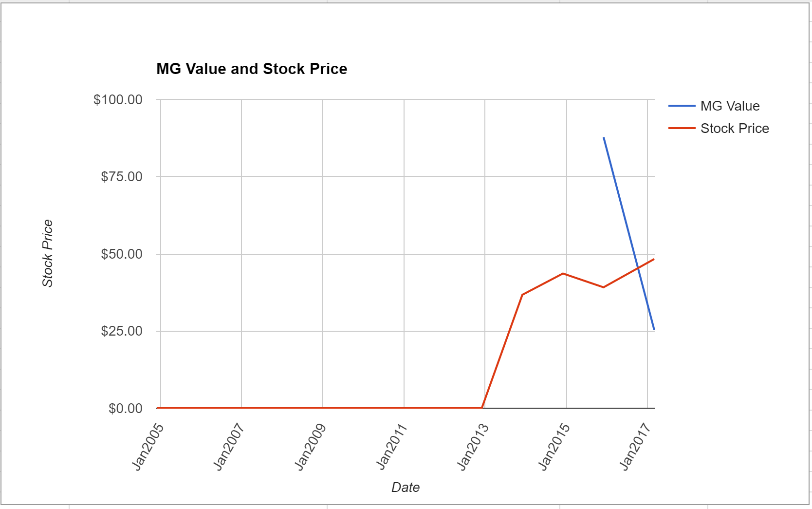This screenshot has width=812, height=509.
Task: Click the Jan2009 date axis label
Action: click(x=310, y=447)
